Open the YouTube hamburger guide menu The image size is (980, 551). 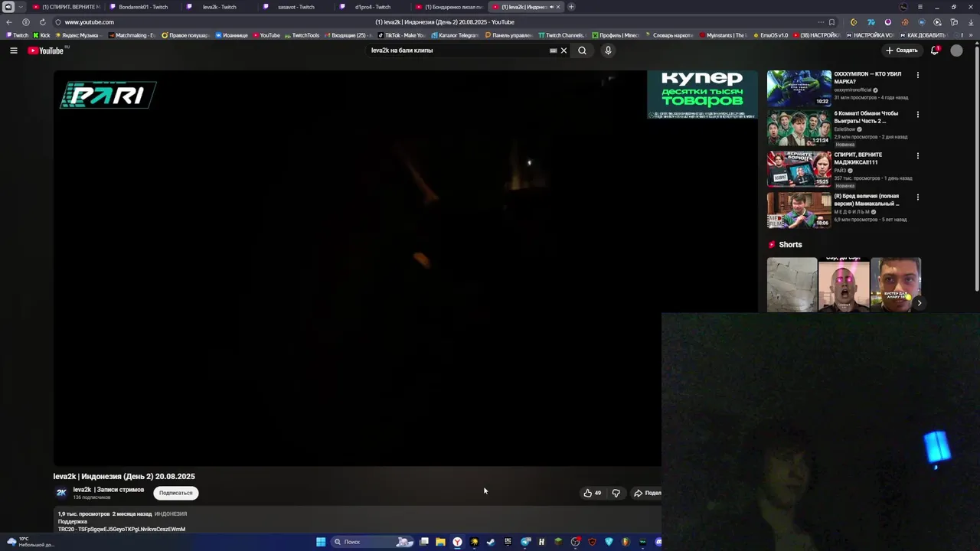13,51
